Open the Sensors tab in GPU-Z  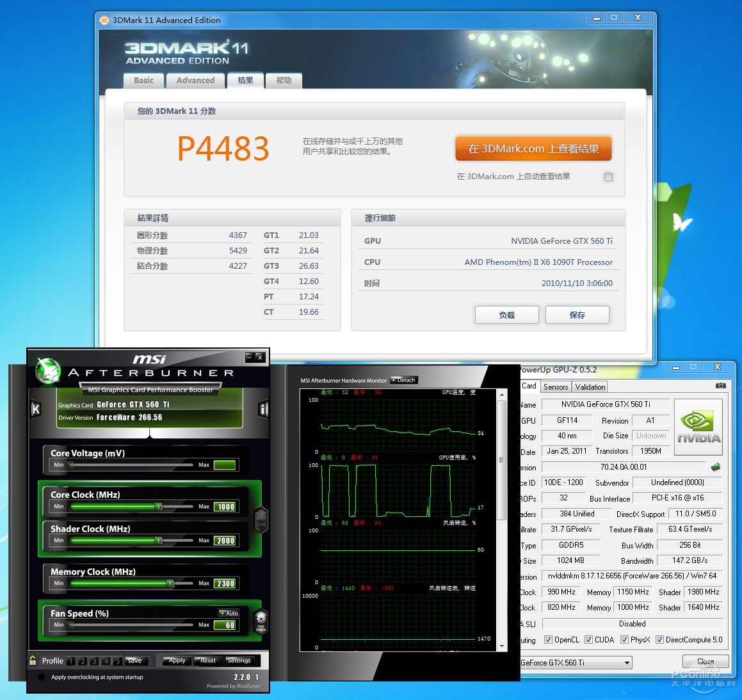(555, 387)
